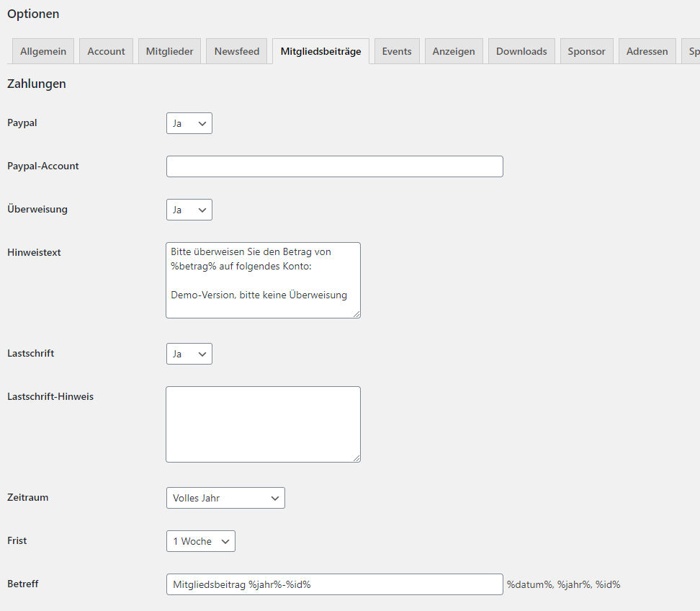Click the Mitgliedsbeiträge tab
The image size is (700, 611).
321,51
